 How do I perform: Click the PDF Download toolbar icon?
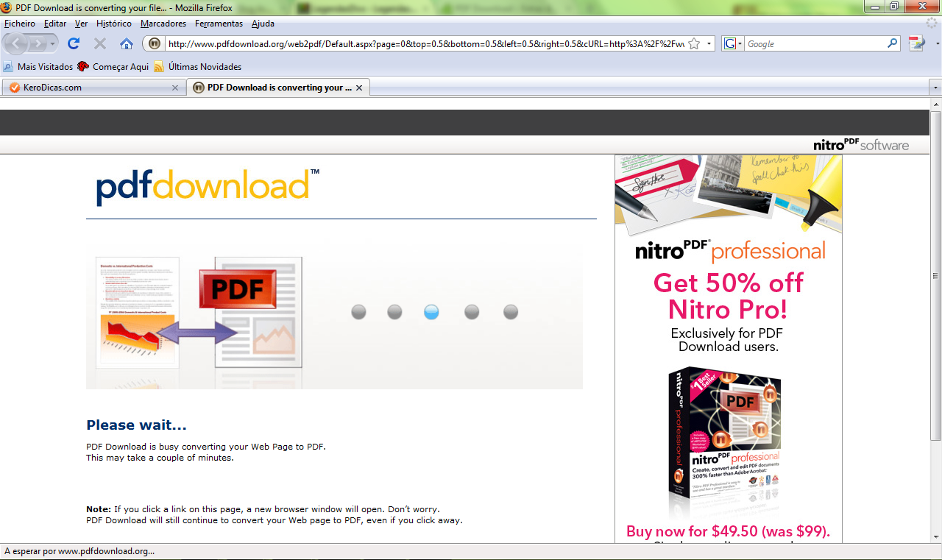pos(916,43)
